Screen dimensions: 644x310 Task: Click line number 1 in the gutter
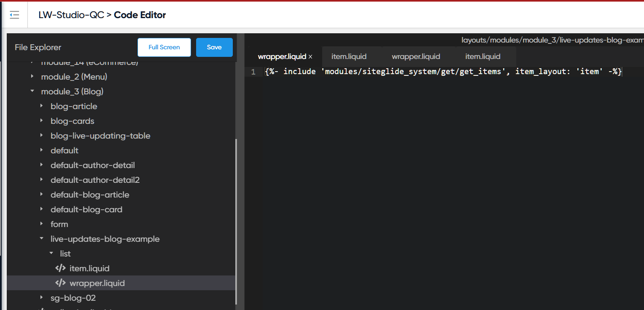(x=253, y=72)
